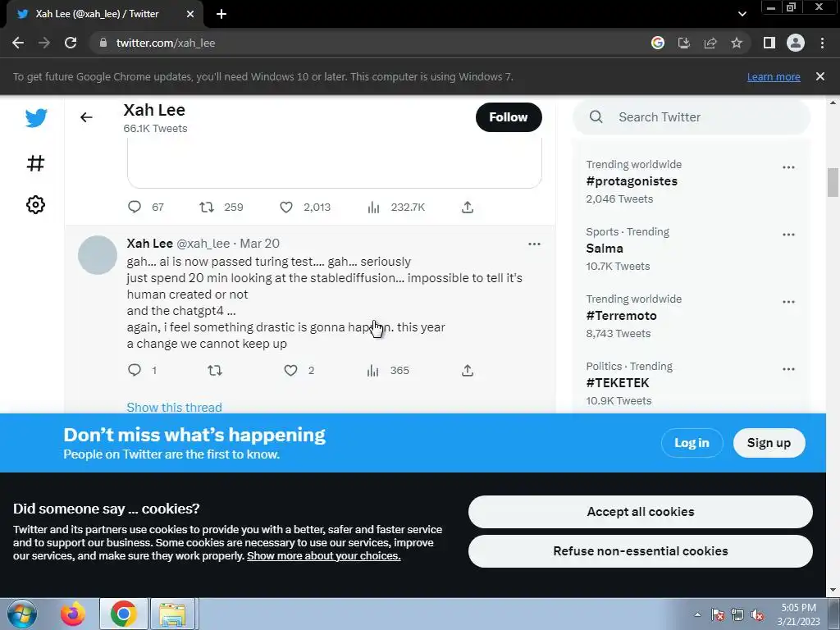The image size is (840, 630).
Task: Click Learn more about Chrome updates
Action: click(x=774, y=76)
